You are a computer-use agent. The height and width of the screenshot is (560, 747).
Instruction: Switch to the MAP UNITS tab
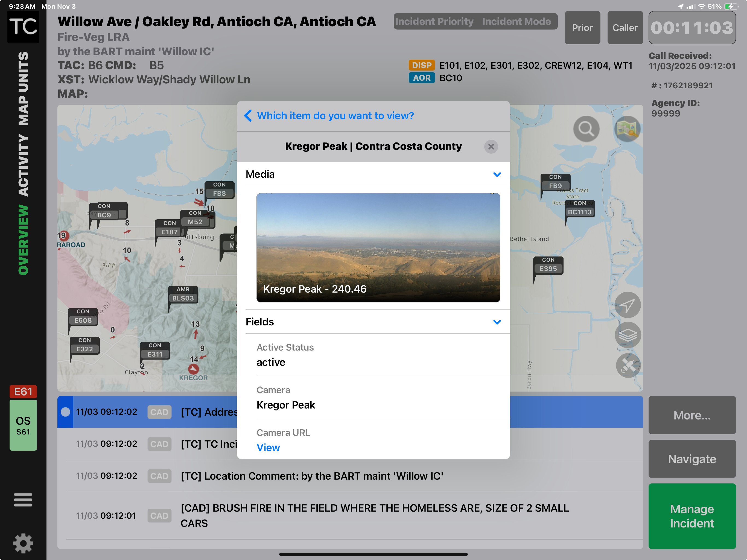click(x=23, y=89)
